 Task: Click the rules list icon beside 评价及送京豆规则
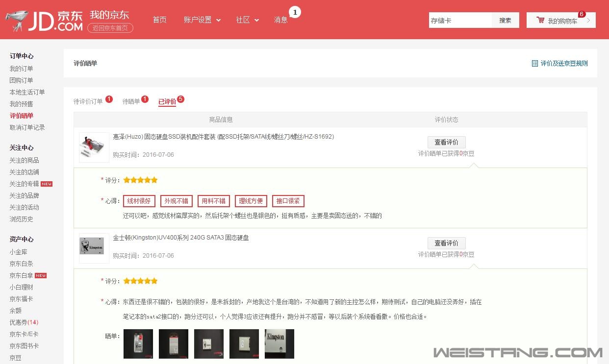tap(535, 63)
